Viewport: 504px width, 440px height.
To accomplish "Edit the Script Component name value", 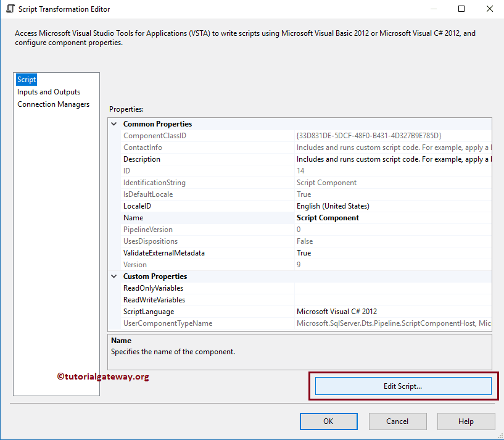I will (328, 218).
